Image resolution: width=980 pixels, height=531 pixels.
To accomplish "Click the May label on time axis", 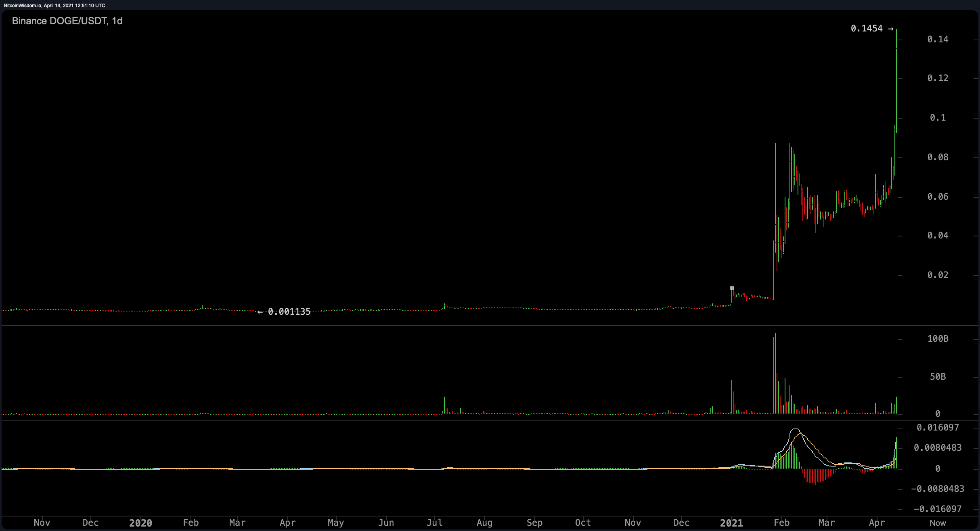I will point(336,523).
